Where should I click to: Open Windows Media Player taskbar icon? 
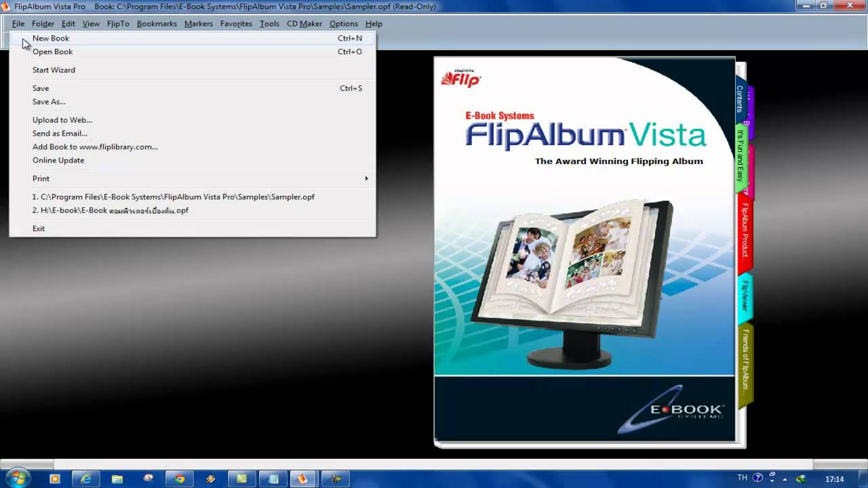[55, 479]
